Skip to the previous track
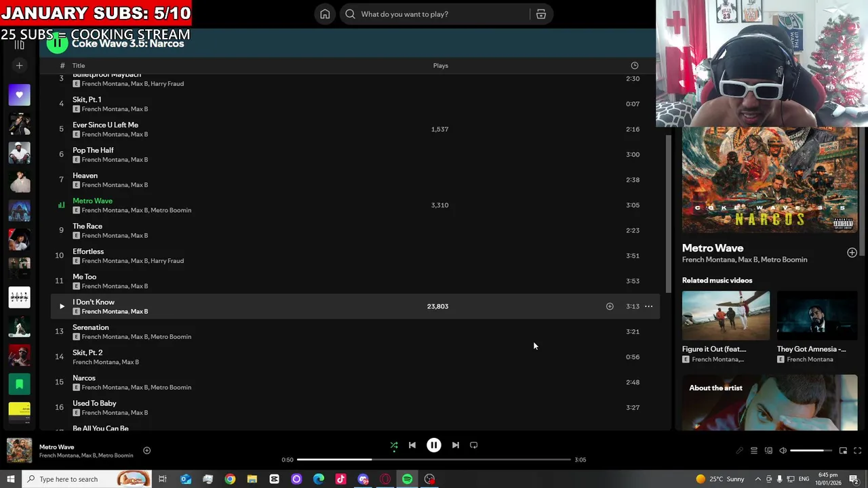The width and height of the screenshot is (868, 488). pos(412,445)
